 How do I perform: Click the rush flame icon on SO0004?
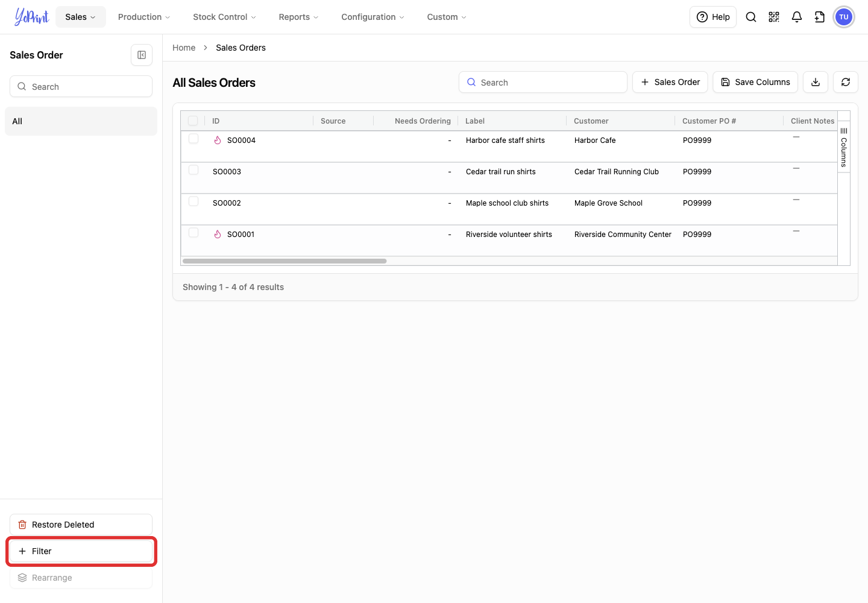point(218,140)
